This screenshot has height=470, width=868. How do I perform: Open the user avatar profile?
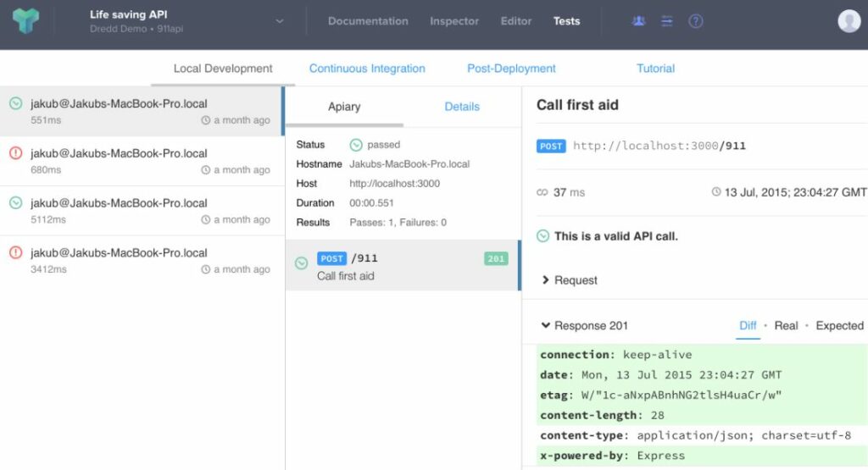coord(849,21)
